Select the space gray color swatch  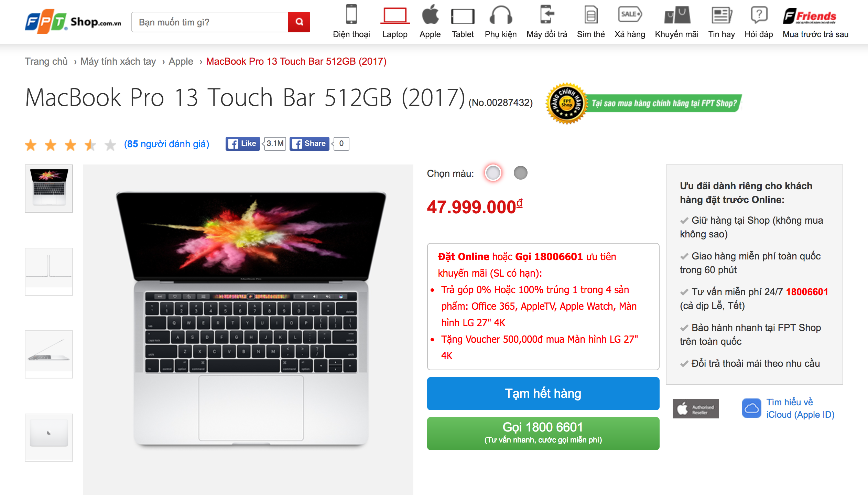(x=520, y=173)
